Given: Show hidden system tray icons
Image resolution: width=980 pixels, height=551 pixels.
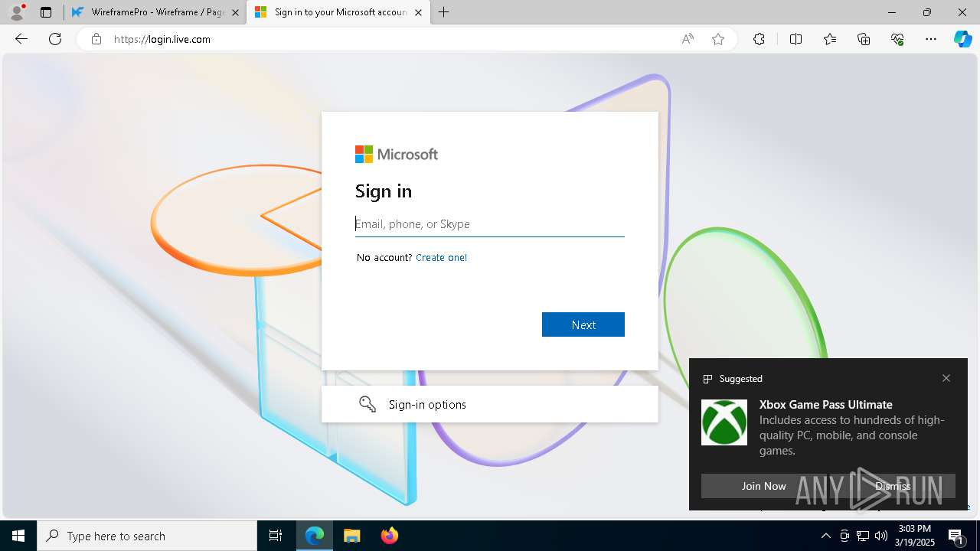Looking at the screenshot, I should tap(825, 536).
